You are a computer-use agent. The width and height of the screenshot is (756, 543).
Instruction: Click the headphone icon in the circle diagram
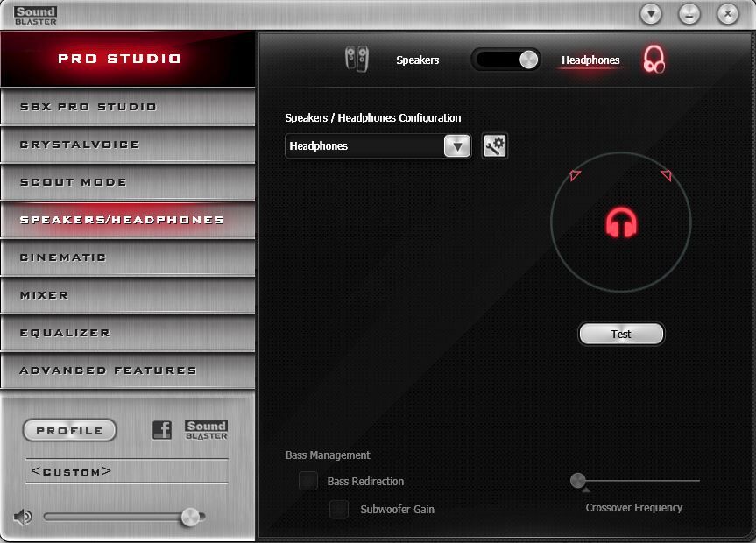tap(621, 222)
